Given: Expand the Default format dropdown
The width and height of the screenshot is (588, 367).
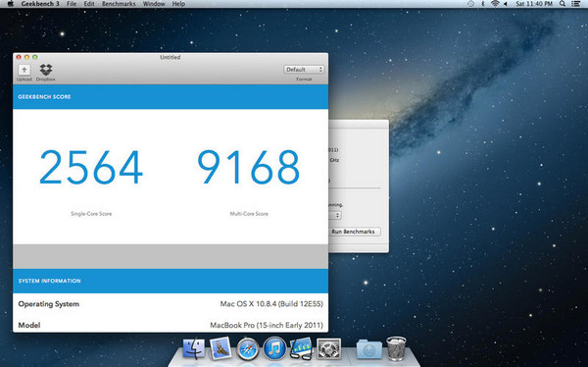Looking at the screenshot, I should [304, 70].
